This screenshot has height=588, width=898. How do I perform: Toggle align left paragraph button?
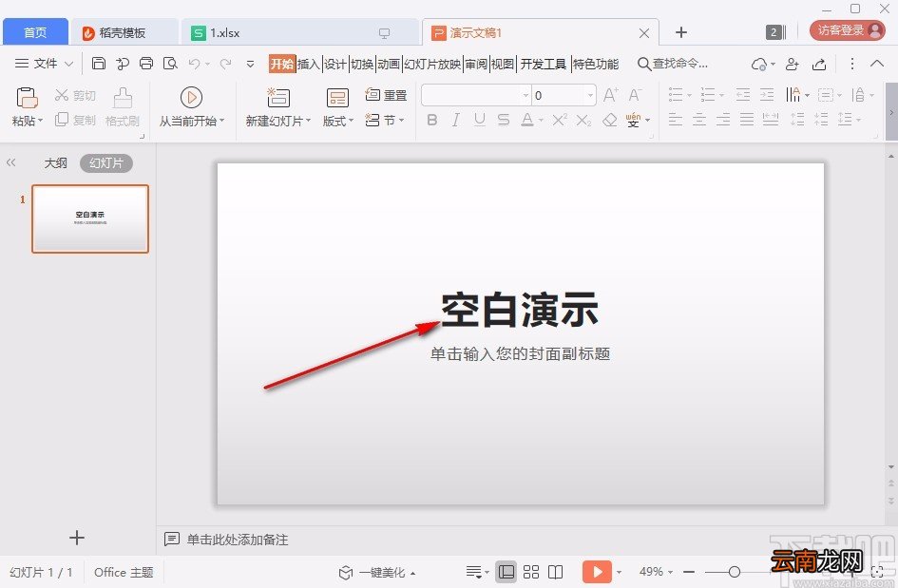(676, 119)
